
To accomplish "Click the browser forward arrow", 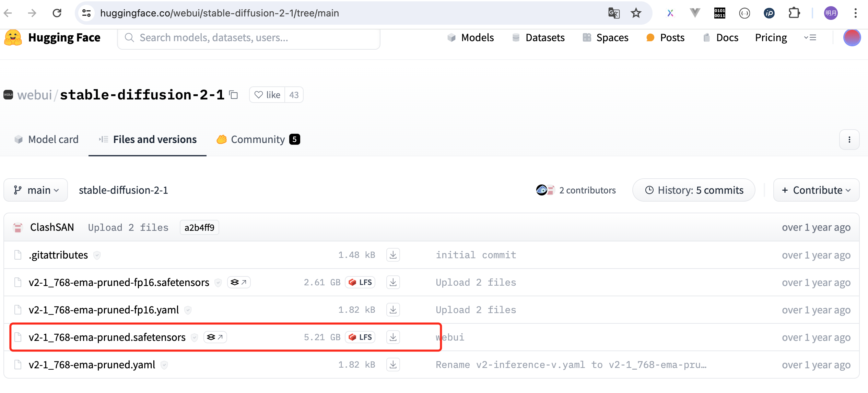I will [x=32, y=13].
